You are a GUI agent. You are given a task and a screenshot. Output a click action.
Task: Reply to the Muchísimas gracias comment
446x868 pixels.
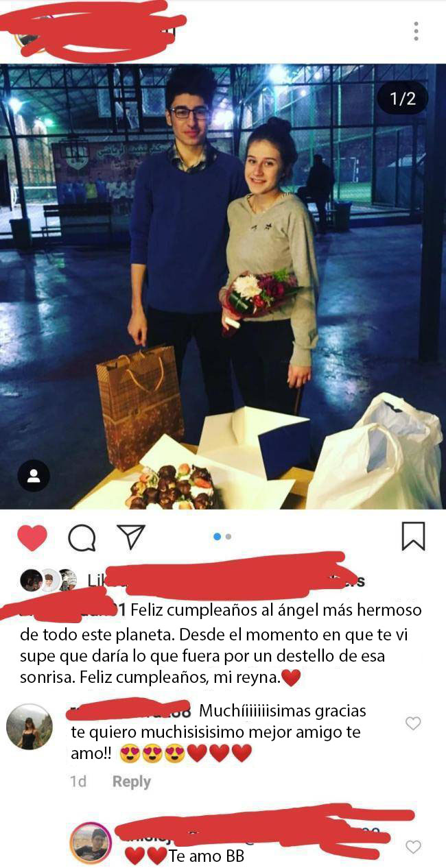click(x=132, y=782)
